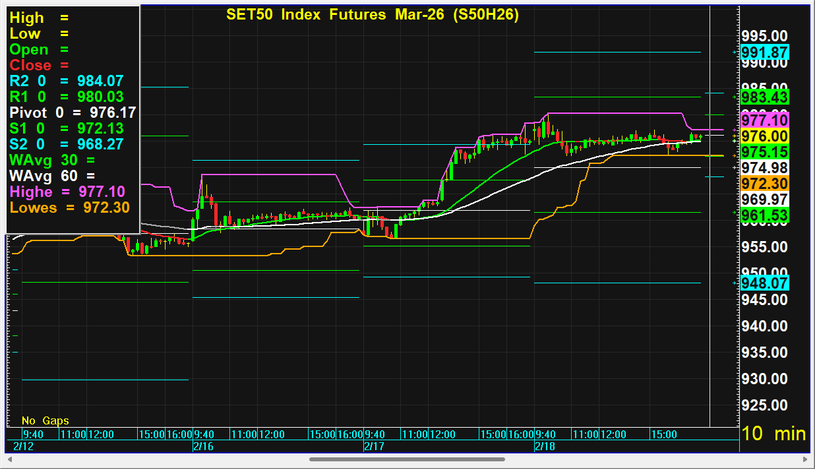
Task: Click the No Gaps label
Action: [x=45, y=420]
